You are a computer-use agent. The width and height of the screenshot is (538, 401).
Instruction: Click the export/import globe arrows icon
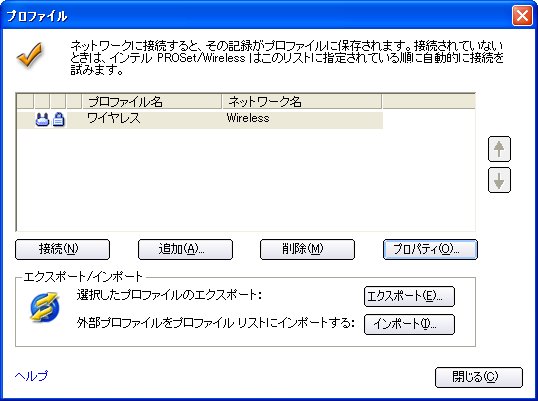[45, 307]
